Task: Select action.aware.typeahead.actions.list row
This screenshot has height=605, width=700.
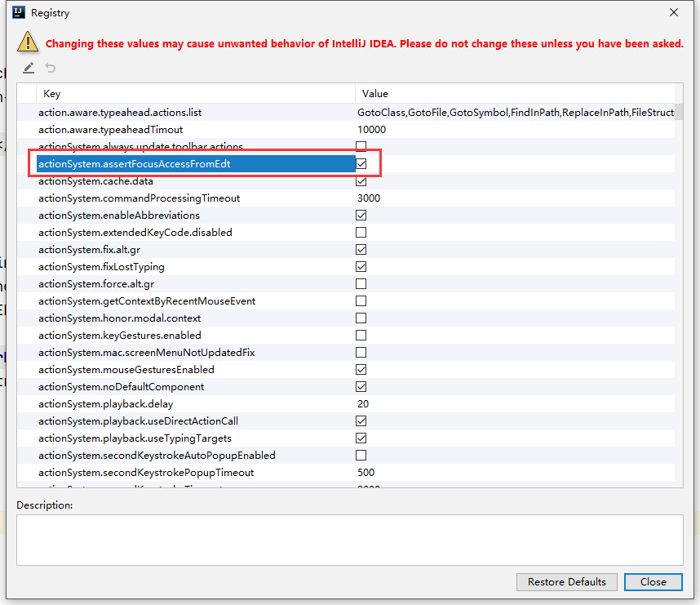Action: (346, 113)
